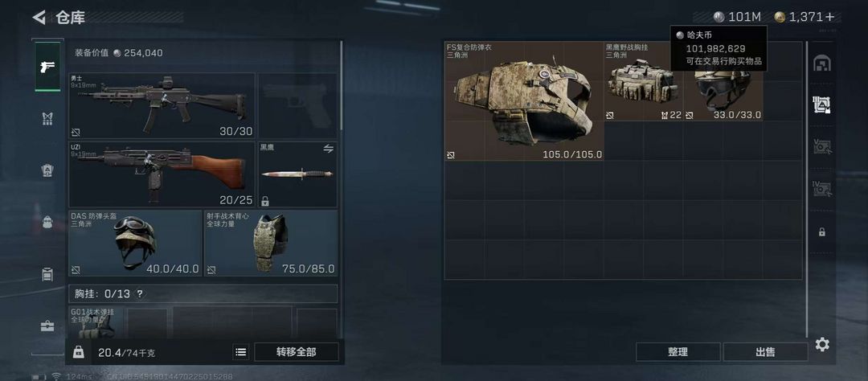Viewport: 868px width, 381px height.
Task: Select the 黑鹰野战胸挂 chest rig item
Action: [x=644, y=81]
